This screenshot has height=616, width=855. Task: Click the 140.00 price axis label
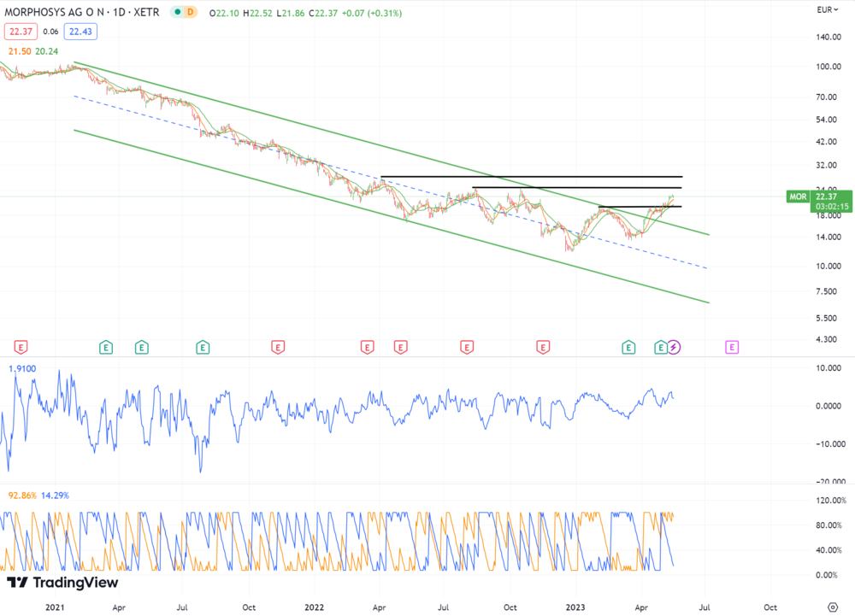[828, 37]
